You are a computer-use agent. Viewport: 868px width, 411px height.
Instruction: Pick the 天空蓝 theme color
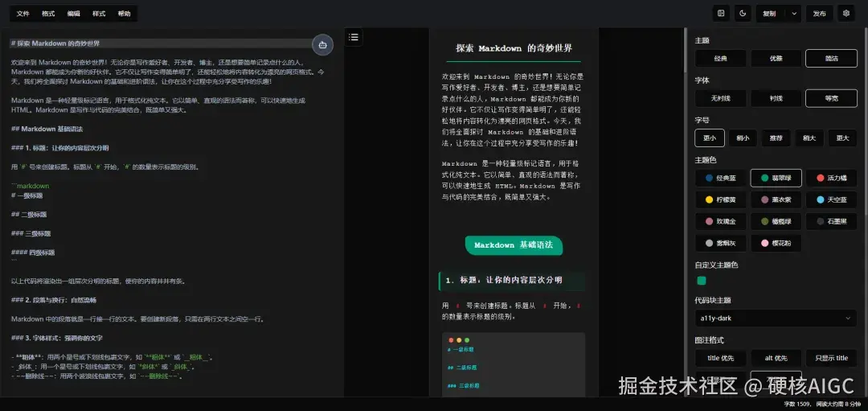[831, 199]
